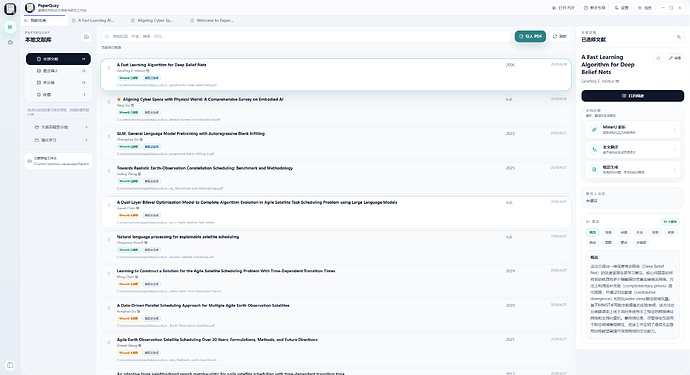Click the green button in AI summary header
The height and width of the screenshot is (375, 690).
coord(670,222)
